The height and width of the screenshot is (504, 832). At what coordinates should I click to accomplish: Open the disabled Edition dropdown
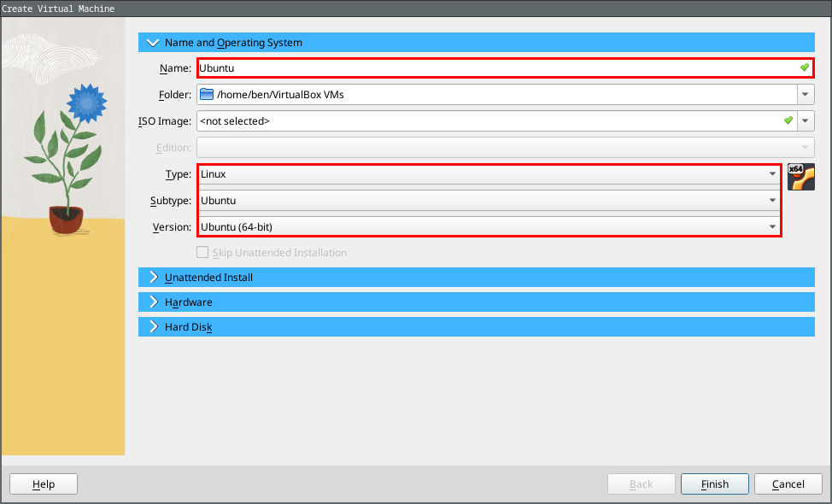click(x=505, y=148)
